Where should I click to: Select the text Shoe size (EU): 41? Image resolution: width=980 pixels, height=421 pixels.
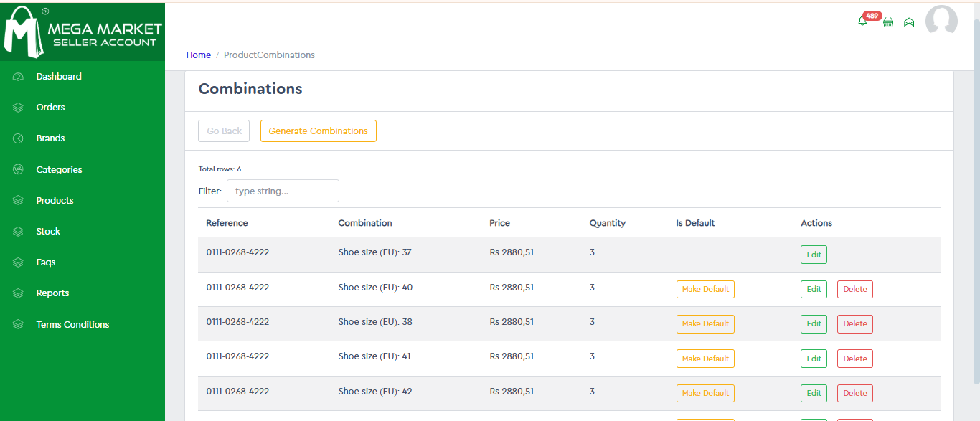point(374,356)
